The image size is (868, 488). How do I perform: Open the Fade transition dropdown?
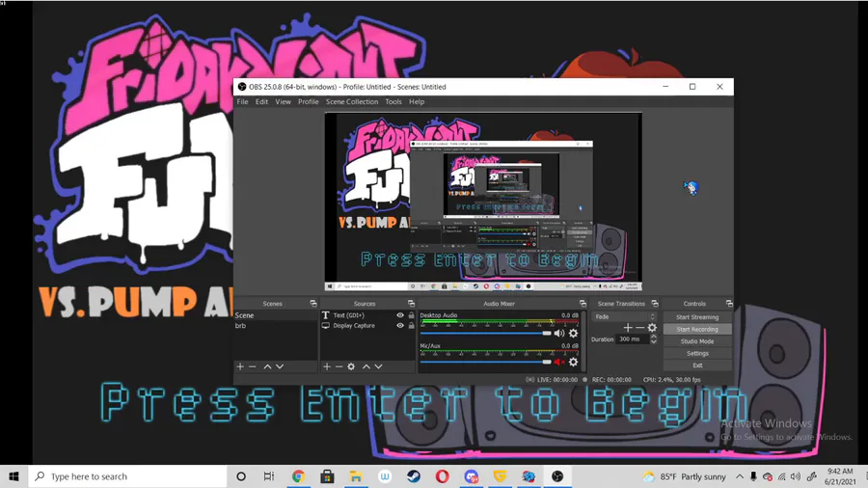tap(624, 317)
